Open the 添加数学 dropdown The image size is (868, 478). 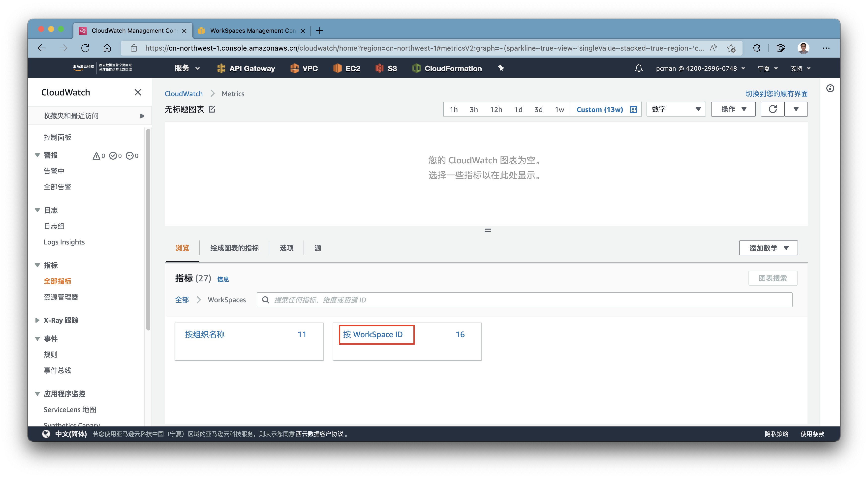[x=768, y=248]
